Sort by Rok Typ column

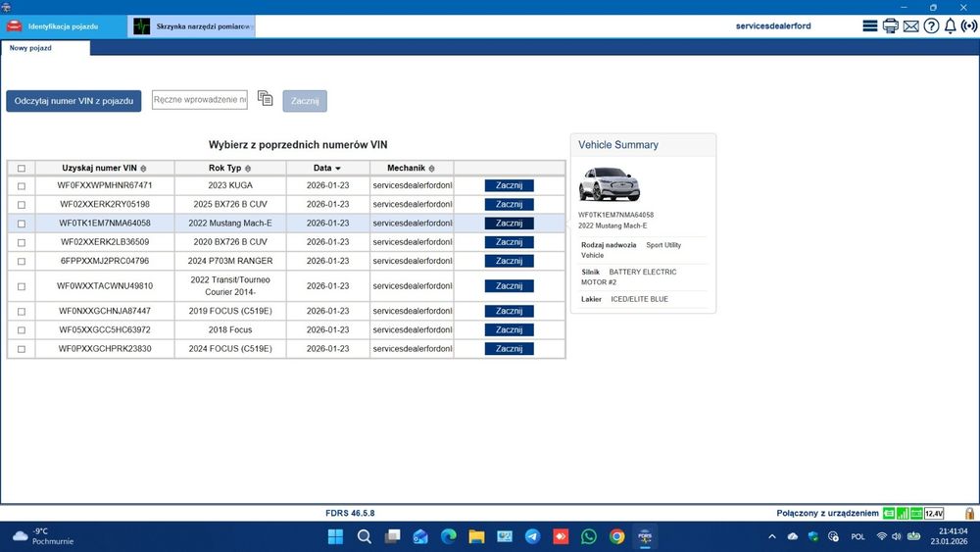click(x=230, y=169)
